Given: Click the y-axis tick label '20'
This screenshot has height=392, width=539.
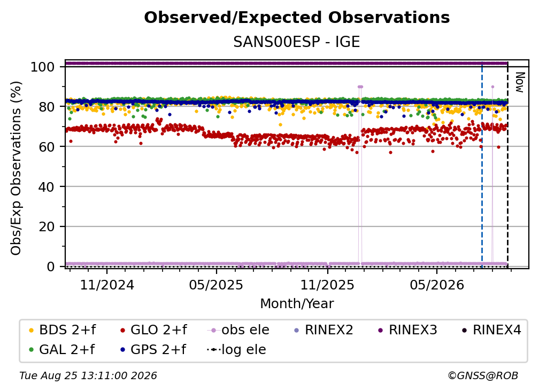Looking at the screenshot, I should 47,226.
